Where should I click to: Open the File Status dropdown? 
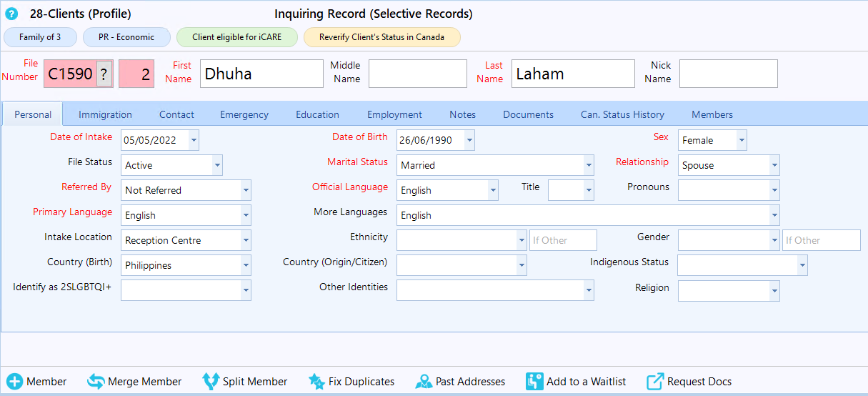click(217, 165)
